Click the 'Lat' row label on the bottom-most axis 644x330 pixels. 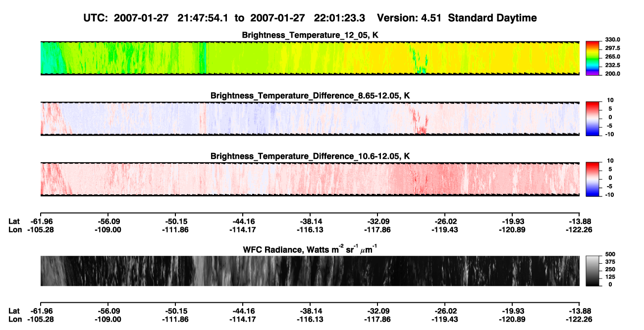pyautogui.click(x=14, y=311)
